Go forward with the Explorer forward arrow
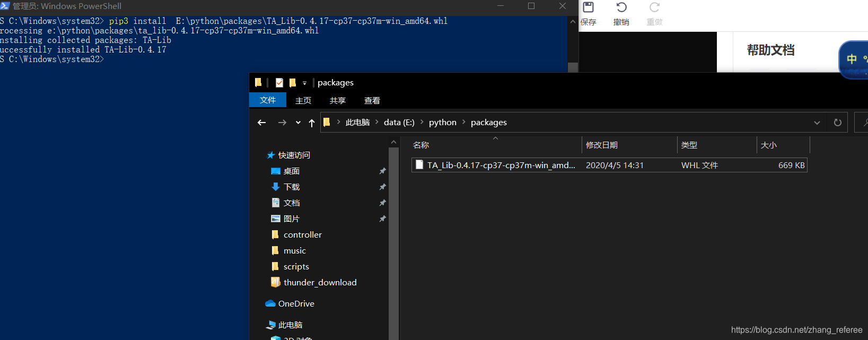 tap(282, 123)
